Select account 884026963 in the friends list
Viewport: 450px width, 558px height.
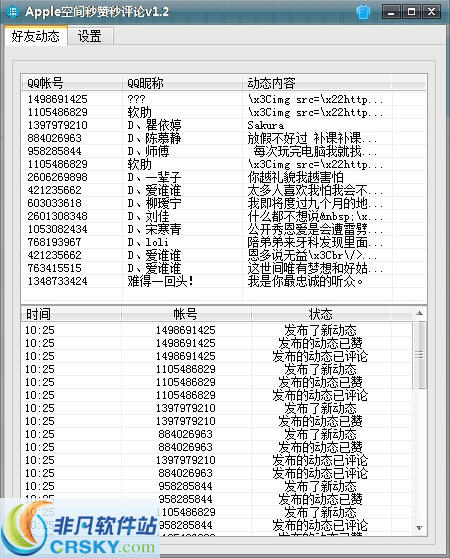[54, 138]
